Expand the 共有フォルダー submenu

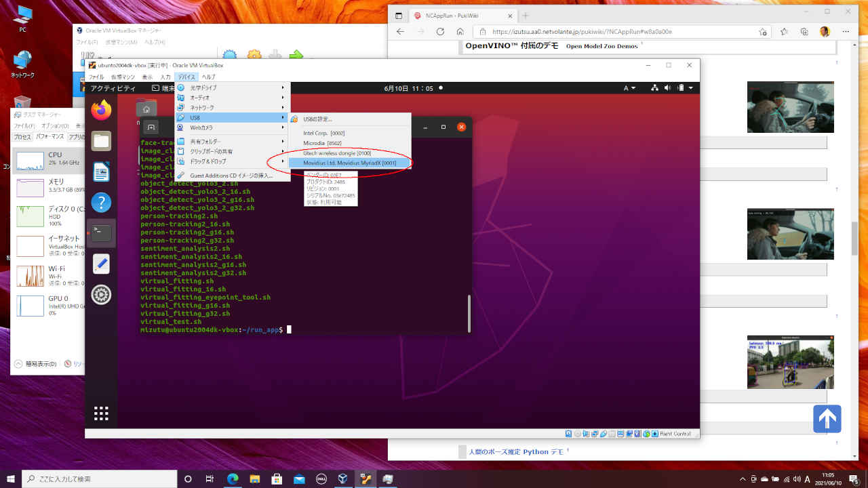(x=233, y=141)
